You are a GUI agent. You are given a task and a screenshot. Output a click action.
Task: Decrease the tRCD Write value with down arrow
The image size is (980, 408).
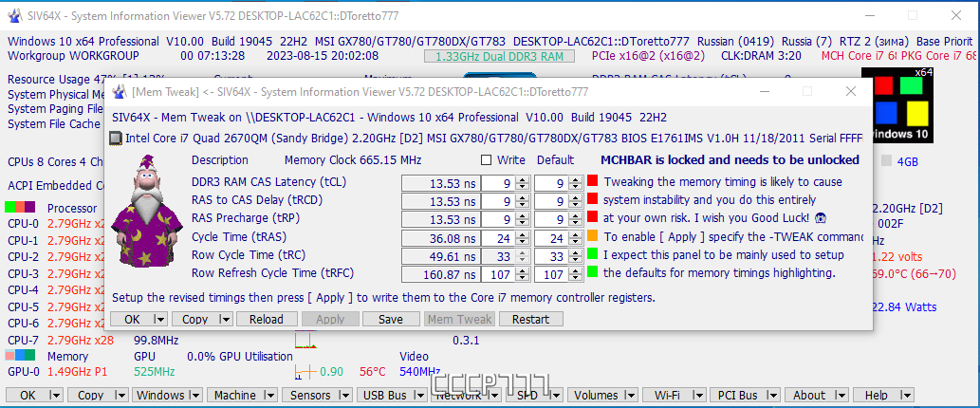525,206
